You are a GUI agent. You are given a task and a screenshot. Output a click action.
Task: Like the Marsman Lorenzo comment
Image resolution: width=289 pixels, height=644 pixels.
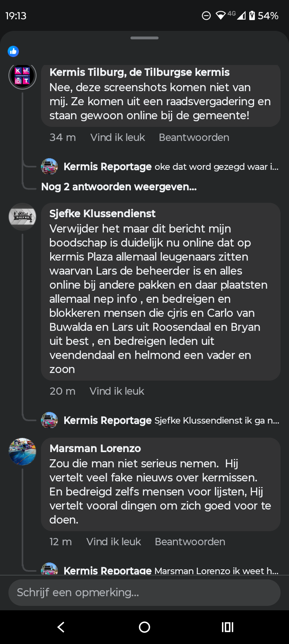[114, 542]
